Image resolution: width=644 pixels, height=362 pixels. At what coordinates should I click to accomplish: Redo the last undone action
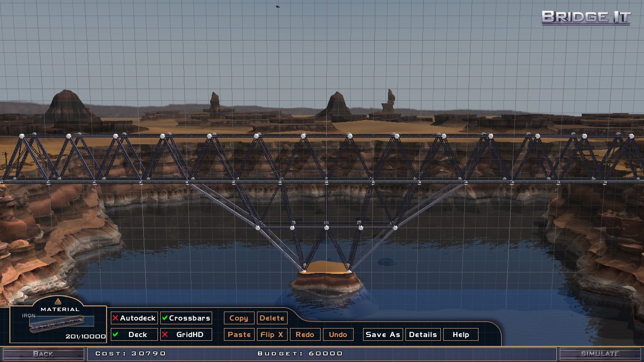305,335
